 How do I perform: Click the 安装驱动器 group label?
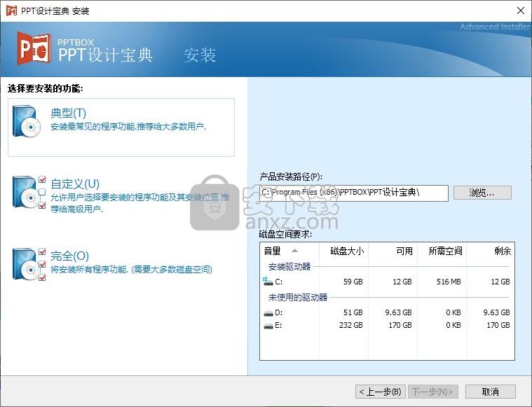point(289,267)
